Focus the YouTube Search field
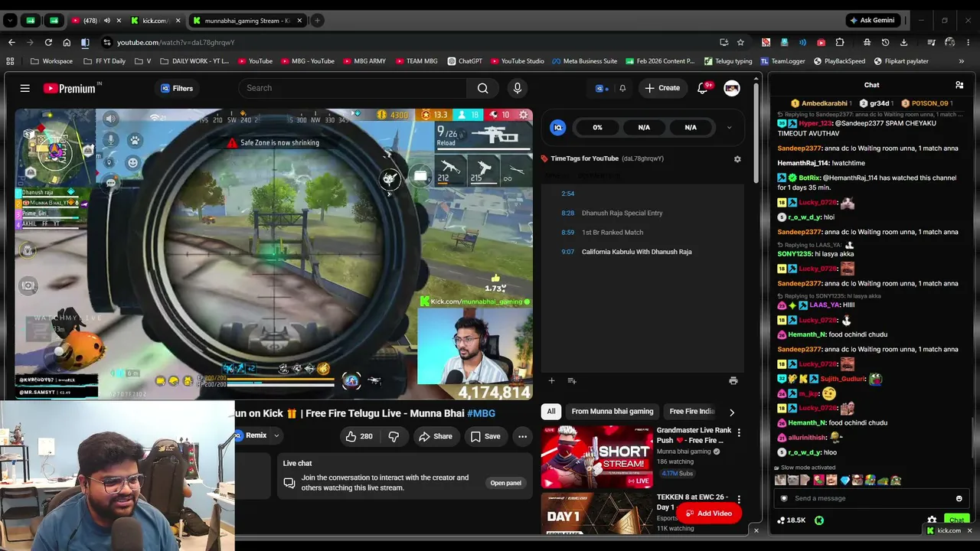Image resolution: width=980 pixels, height=551 pixels. click(x=353, y=88)
